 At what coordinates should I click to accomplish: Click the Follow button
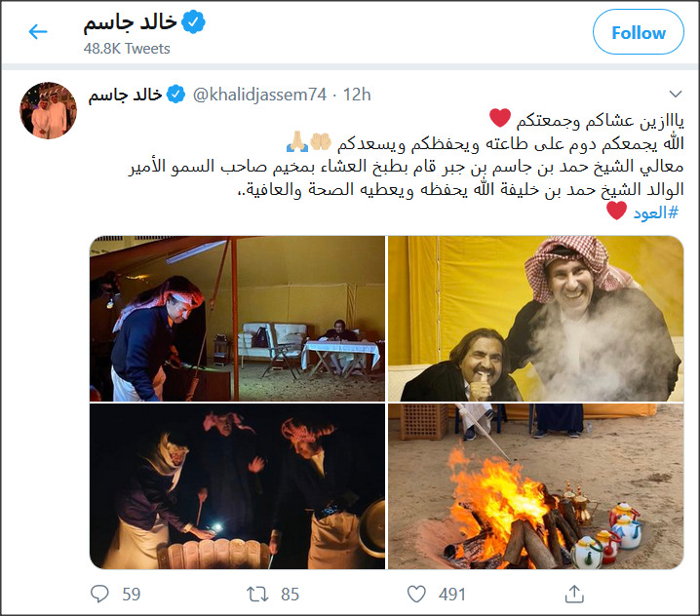pyautogui.click(x=638, y=32)
